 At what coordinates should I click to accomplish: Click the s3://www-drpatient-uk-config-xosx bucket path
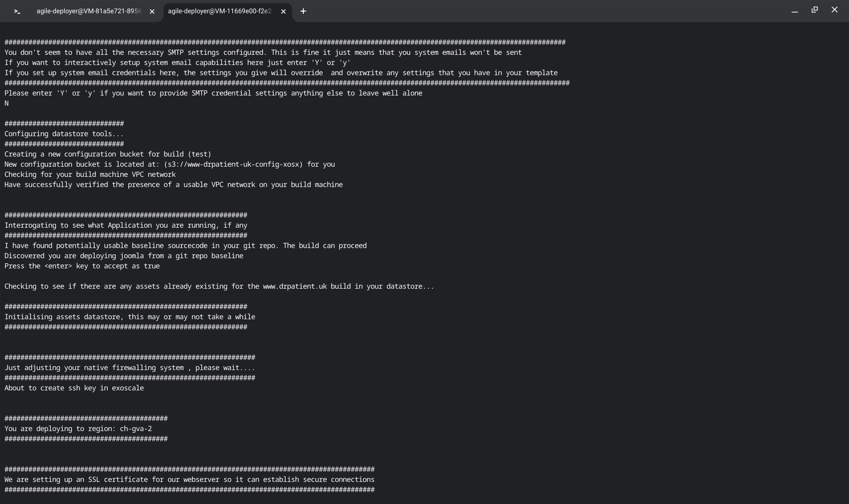pos(233,164)
